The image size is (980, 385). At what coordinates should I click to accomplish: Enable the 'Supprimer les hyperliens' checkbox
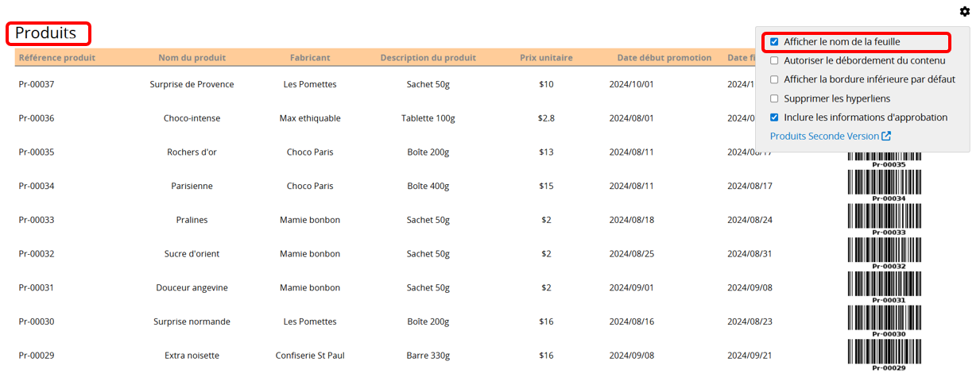[774, 98]
